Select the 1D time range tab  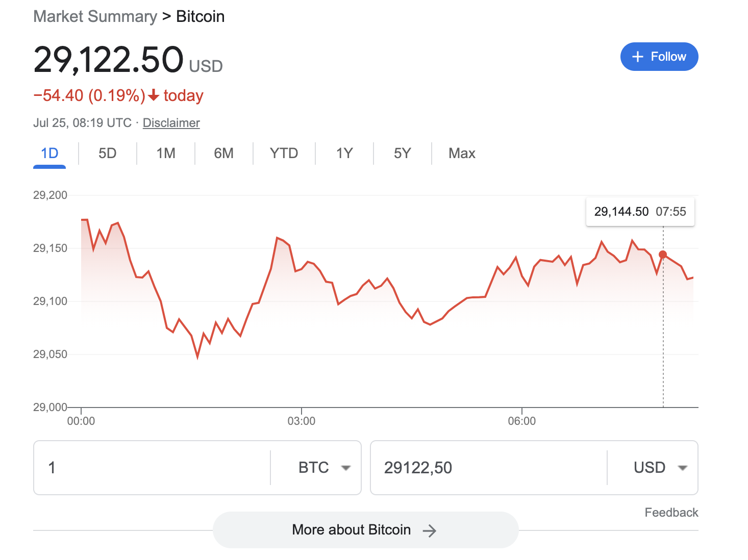(x=49, y=154)
